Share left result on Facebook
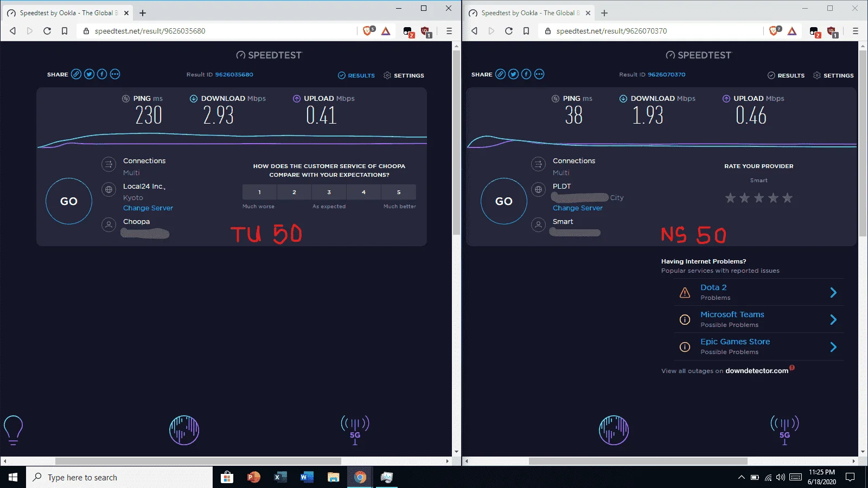 (102, 74)
